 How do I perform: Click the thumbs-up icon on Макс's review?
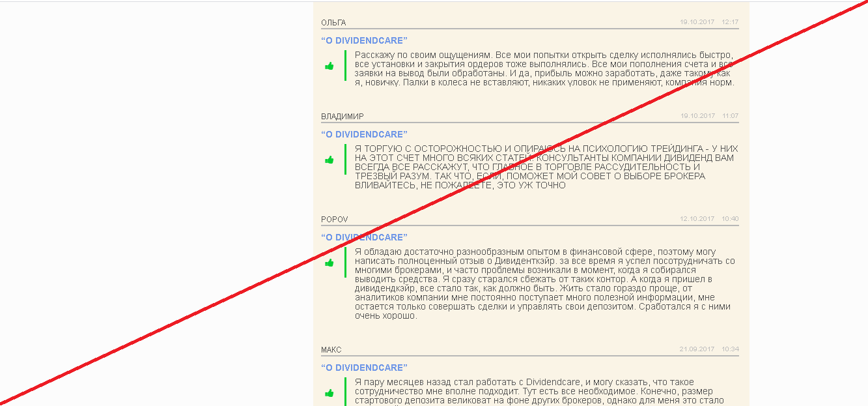point(329,393)
